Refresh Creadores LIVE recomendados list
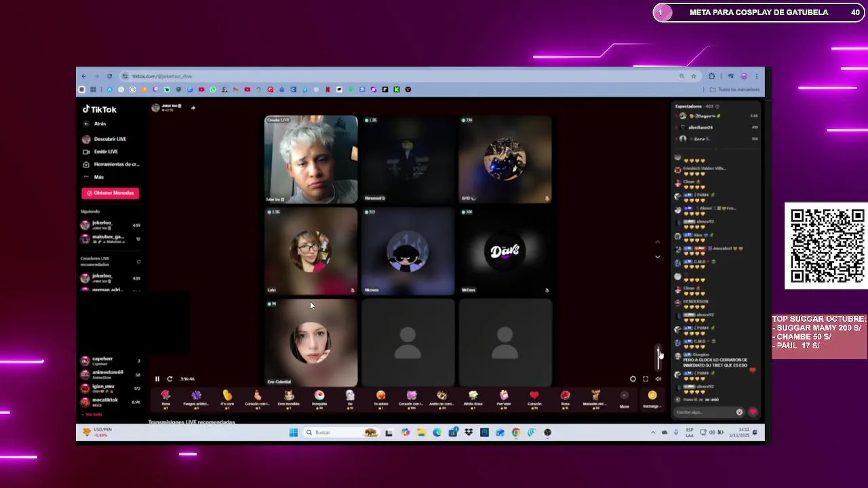The width and height of the screenshot is (868, 488). (x=138, y=262)
